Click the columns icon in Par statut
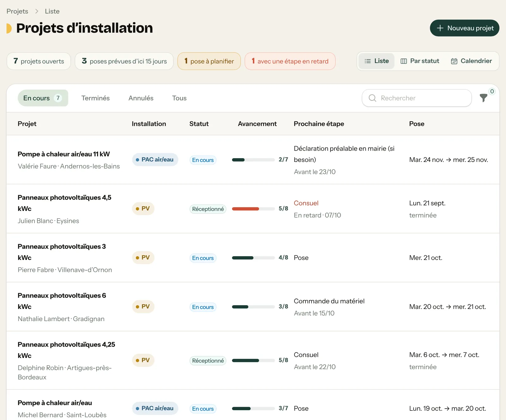This screenshot has width=506, height=420. 404,61
